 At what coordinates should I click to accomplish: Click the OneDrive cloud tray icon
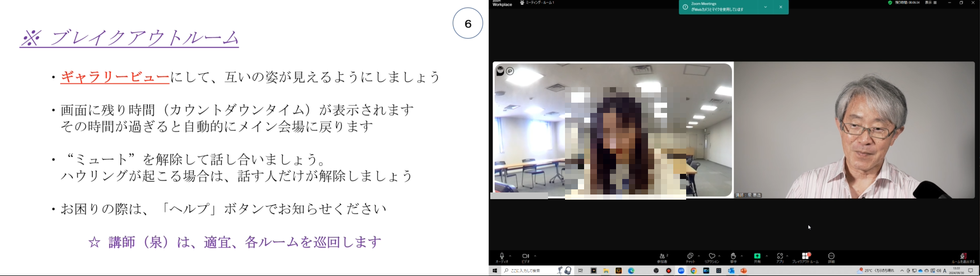pos(920,271)
